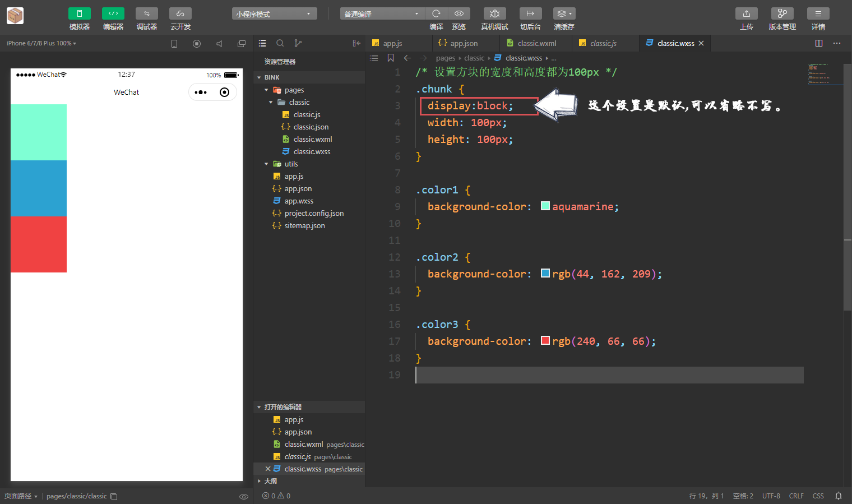
Task: Toggle the 模拟器 simulator panel
Action: pyautogui.click(x=79, y=19)
